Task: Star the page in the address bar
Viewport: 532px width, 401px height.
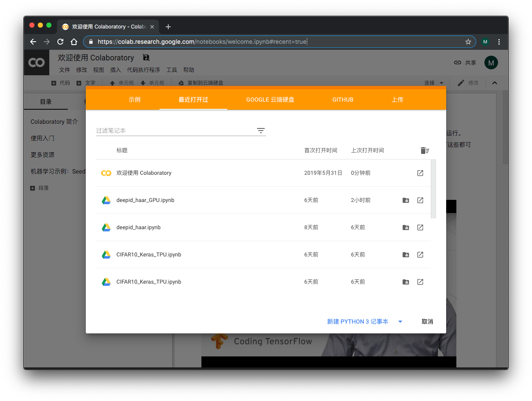Action: tap(468, 42)
